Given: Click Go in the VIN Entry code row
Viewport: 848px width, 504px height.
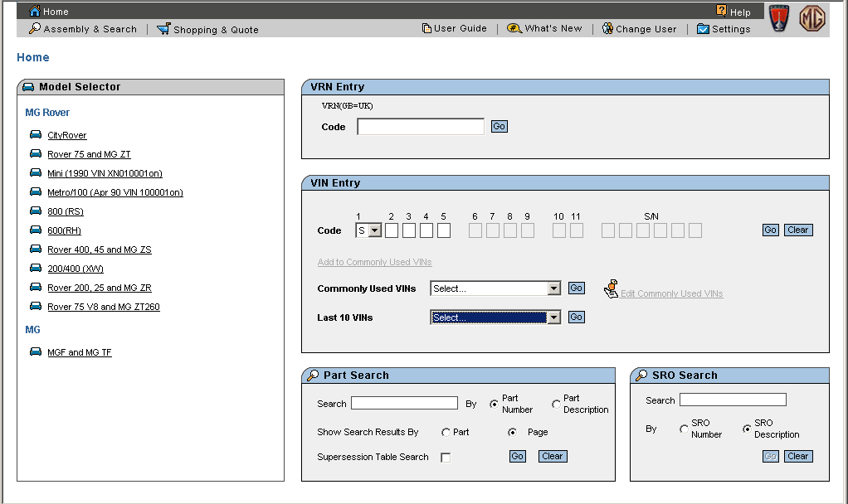Looking at the screenshot, I should [771, 230].
